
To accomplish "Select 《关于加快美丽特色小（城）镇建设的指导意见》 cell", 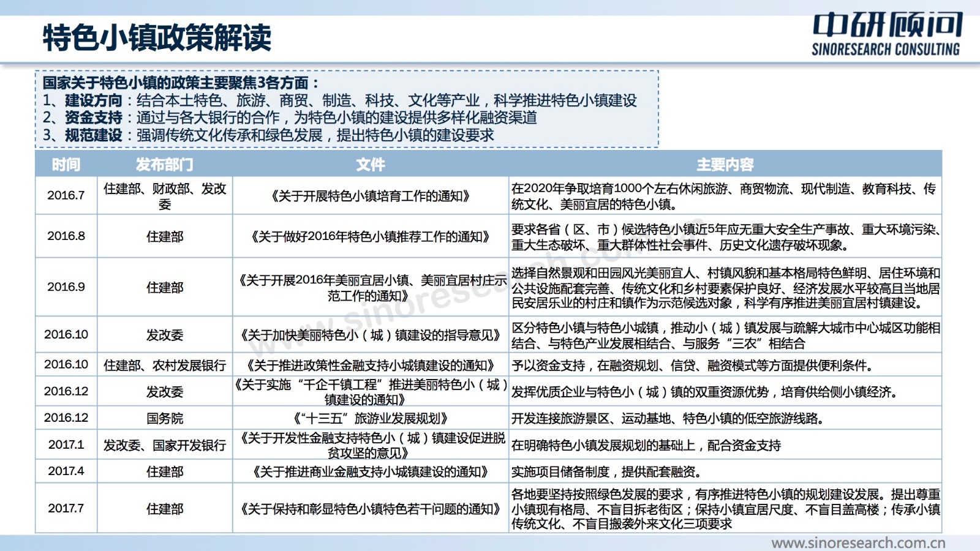I will pyautogui.click(x=371, y=335).
